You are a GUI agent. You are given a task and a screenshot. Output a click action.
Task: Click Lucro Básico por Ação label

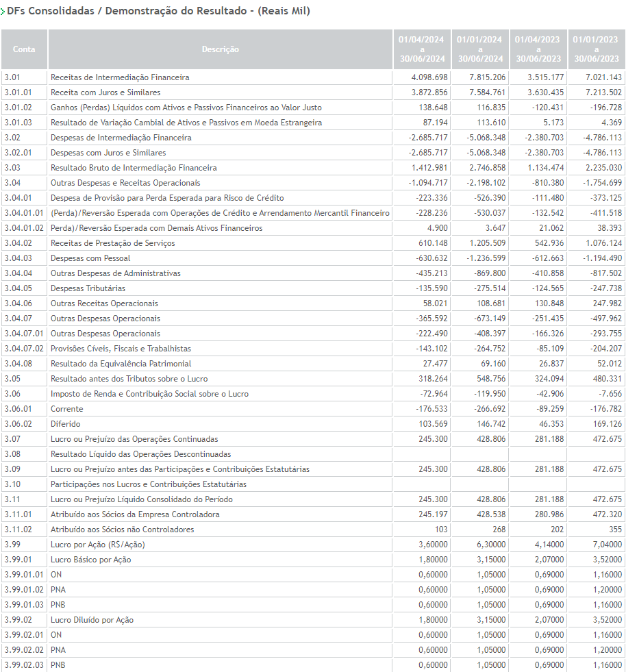(91, 560)
